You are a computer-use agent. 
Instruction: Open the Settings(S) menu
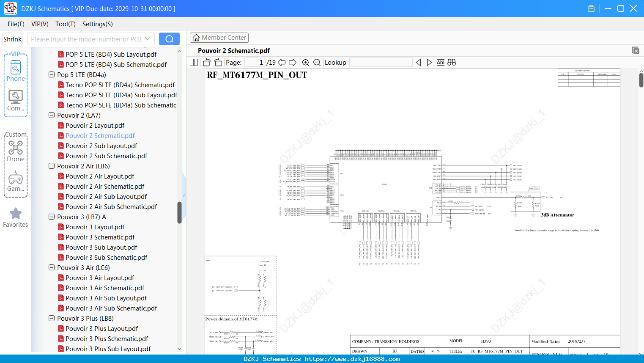click(x=97, y=24)
